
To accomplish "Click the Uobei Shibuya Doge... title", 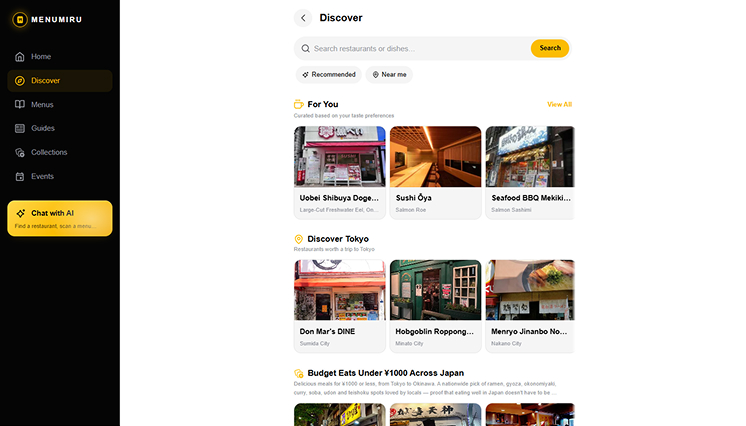I will (x=339, y=198).
